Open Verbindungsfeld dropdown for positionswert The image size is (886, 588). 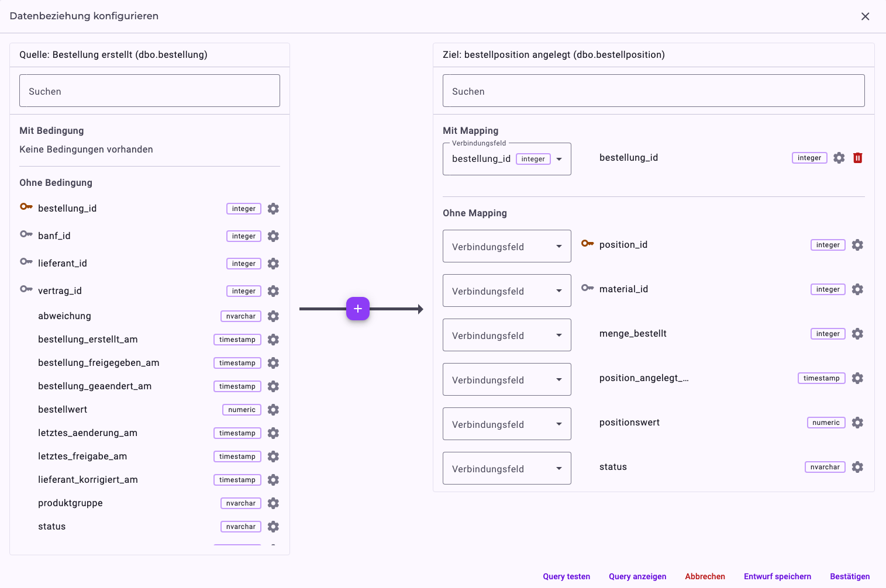point(507,424)
